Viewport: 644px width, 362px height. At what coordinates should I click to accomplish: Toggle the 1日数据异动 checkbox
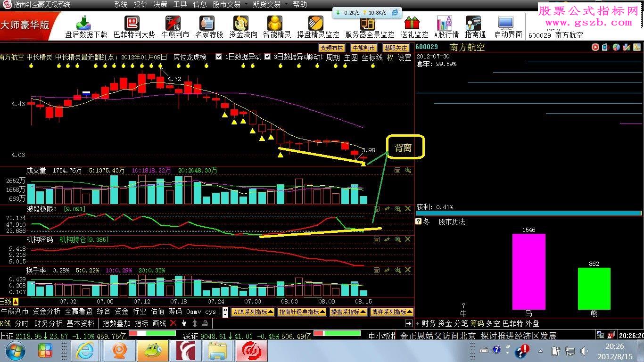(219, 57)
